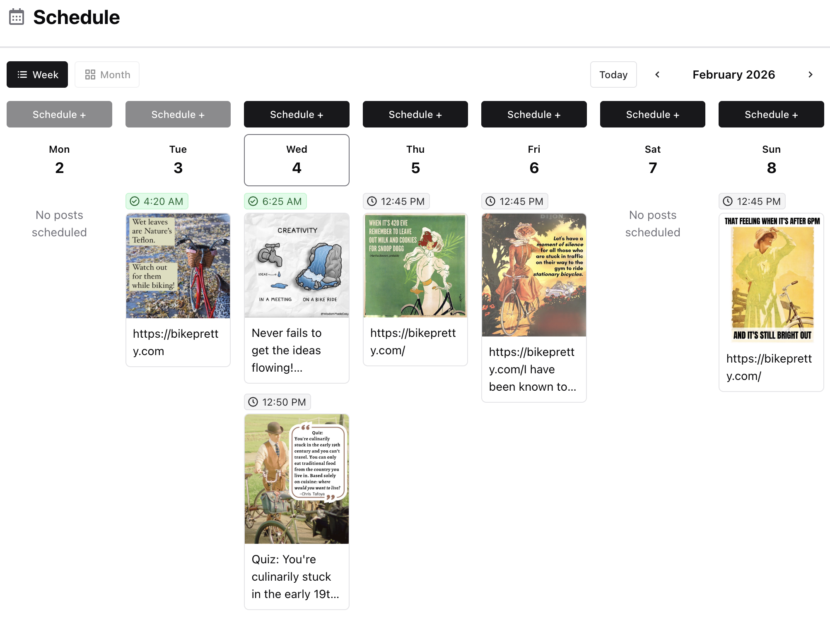830x644 pixels.
Task: Switch to Week view
Action: (37, 74)
